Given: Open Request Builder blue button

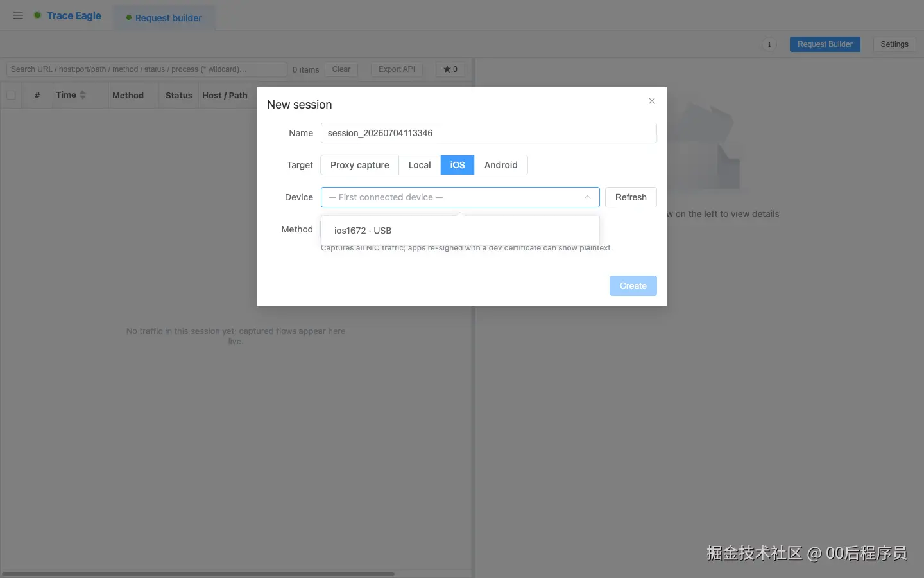Looking at the screenshot, I should pos(825,44).
